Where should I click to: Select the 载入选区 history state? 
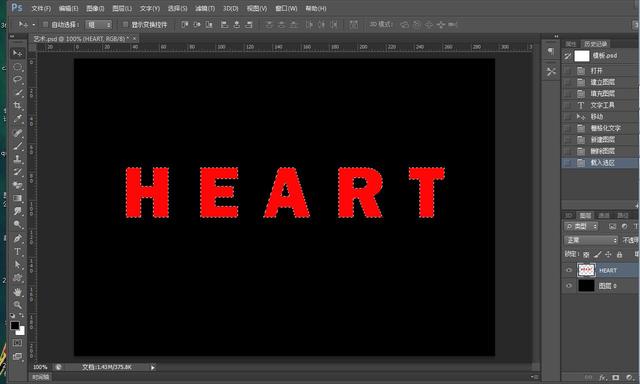(600, 163)
